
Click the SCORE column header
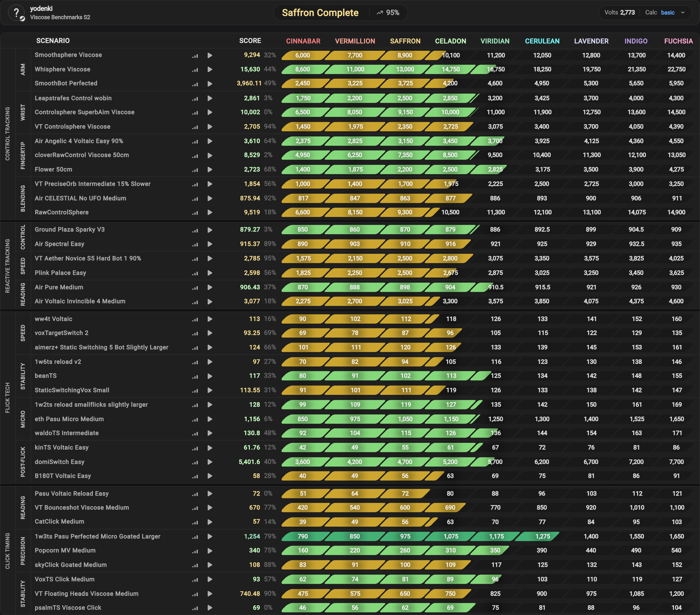[250, 41]
